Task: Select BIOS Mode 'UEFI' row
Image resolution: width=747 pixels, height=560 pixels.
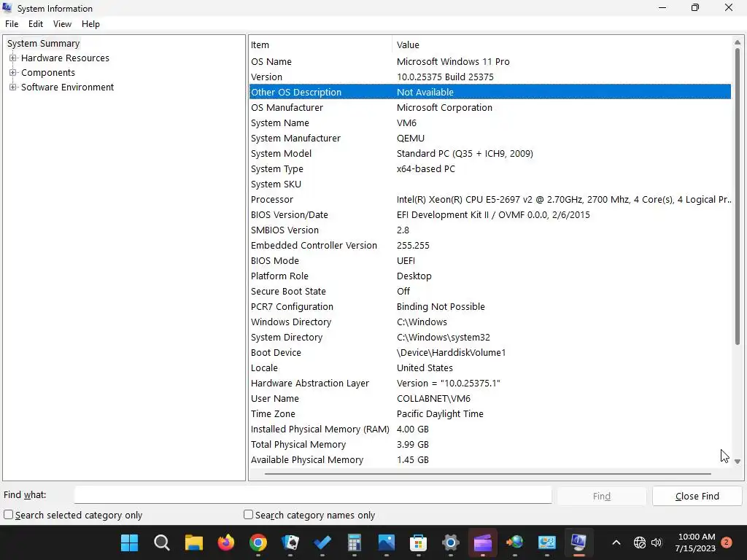Action: (x=490, y=260)
